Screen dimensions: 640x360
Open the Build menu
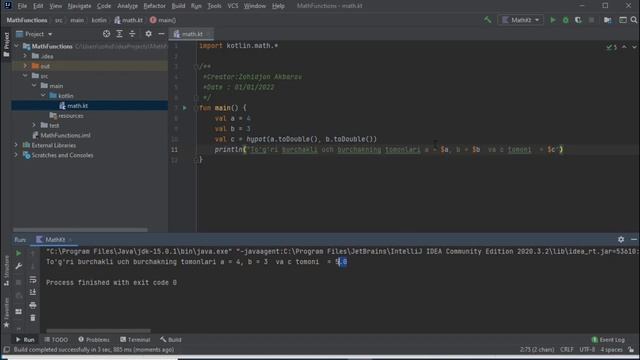(178, 6)
